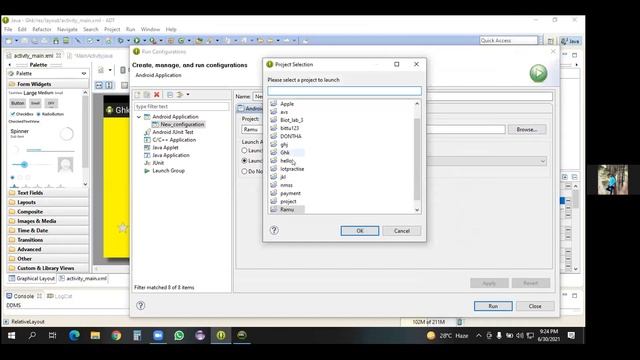Select the avs project
Viewport: 640px width, 360px height.
click(x=284, y=112)
